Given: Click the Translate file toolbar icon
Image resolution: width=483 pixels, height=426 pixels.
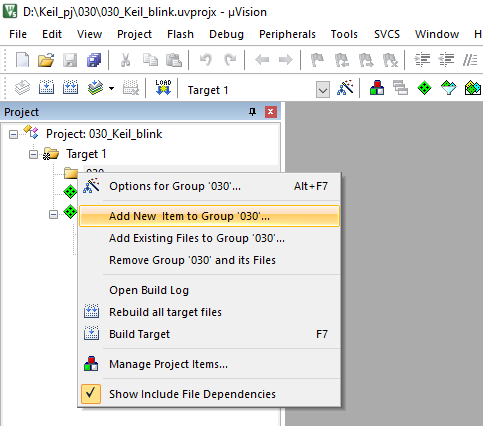Looking at the screenshot, I should pyautogui.click(x=22, y=88).
